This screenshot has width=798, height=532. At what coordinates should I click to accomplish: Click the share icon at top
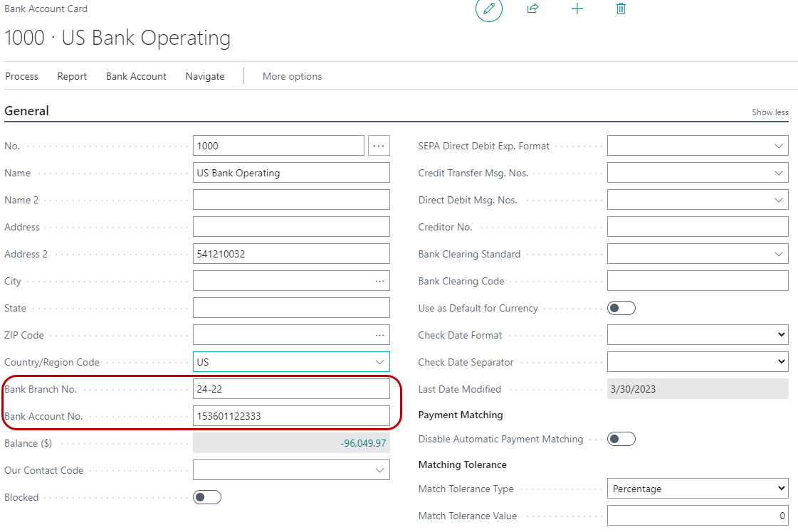point(532,9)
